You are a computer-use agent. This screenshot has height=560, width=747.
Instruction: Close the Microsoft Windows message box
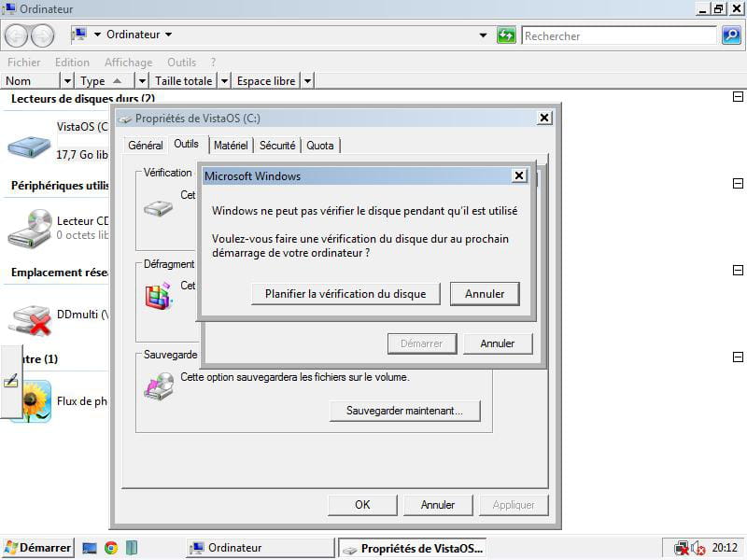tap(519, 175)
